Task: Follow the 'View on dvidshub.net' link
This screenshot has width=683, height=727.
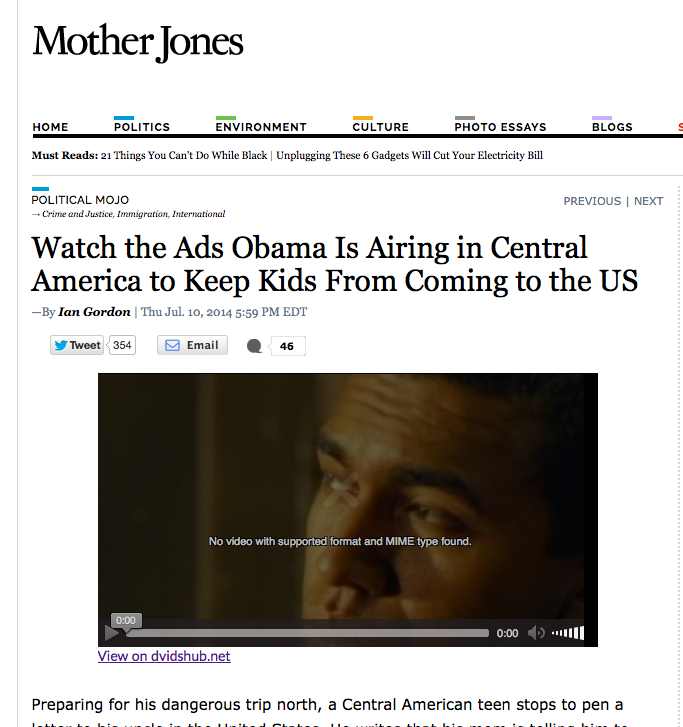Action: 164,656
